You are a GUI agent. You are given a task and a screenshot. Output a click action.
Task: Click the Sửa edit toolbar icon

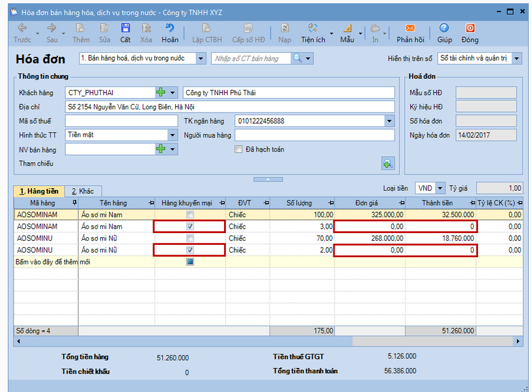(104, 28)
